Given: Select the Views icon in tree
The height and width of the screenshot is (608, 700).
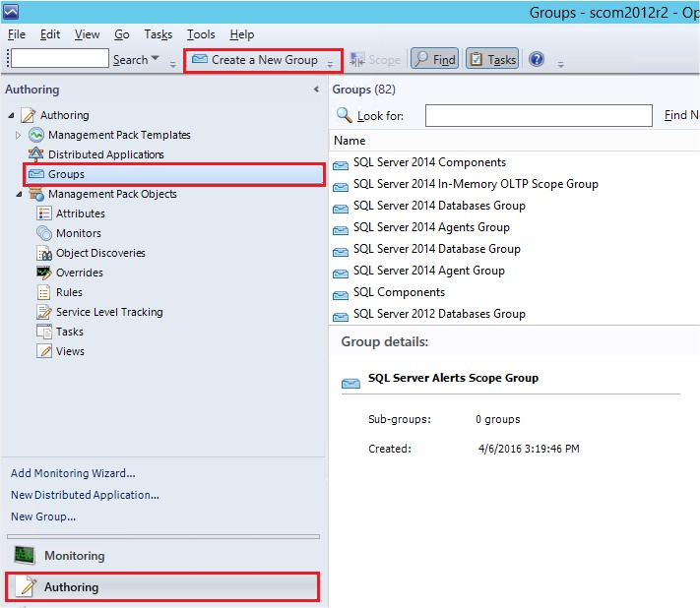Looking at the screenshot, I should 43,351.
